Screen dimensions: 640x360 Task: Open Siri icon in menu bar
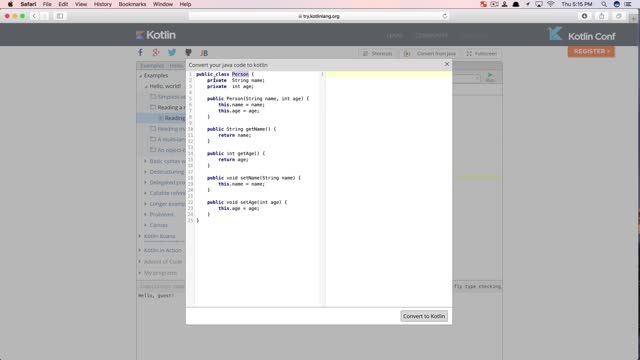[x=617, y=4]
